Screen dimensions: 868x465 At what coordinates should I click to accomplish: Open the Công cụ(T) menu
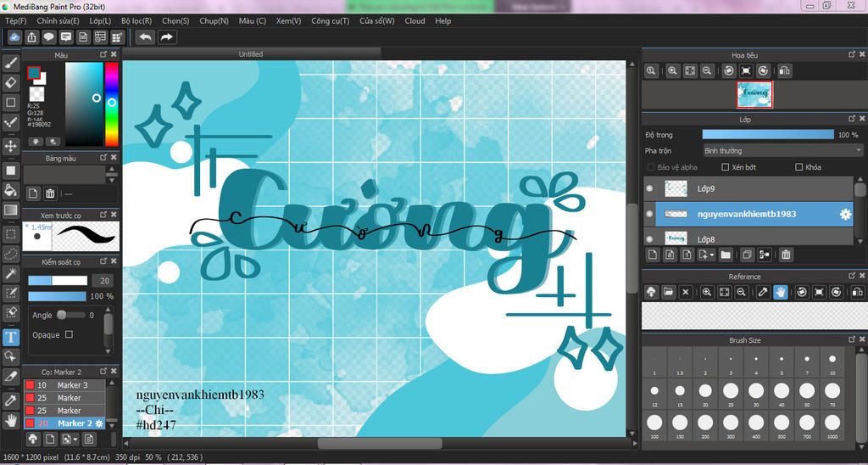click(x=330, y=20)
